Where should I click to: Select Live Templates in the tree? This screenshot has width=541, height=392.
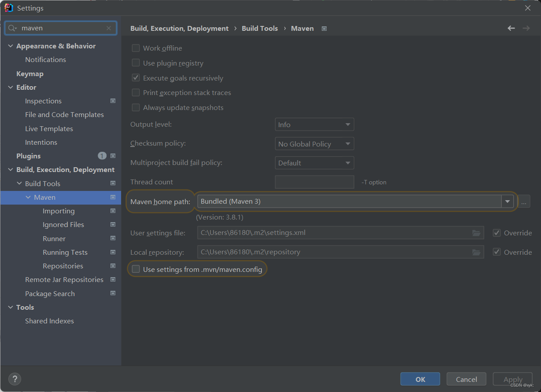click(49, 128)
